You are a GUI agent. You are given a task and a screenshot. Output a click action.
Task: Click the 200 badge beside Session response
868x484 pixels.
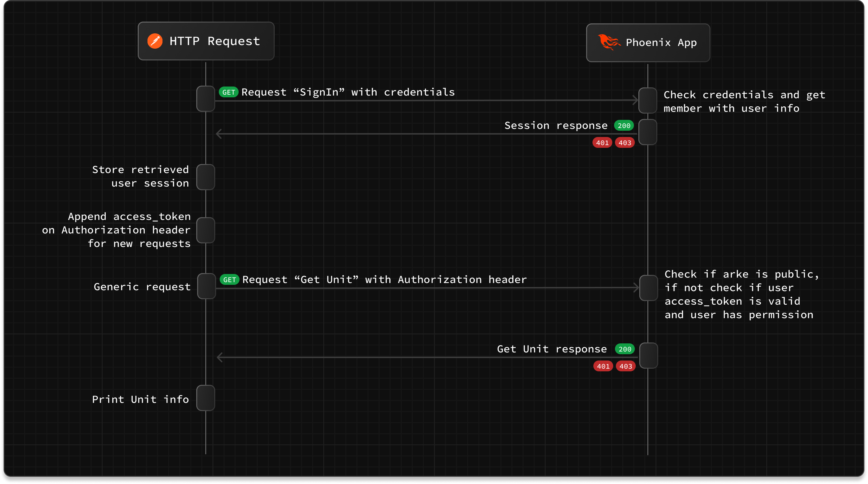(624, 126)
